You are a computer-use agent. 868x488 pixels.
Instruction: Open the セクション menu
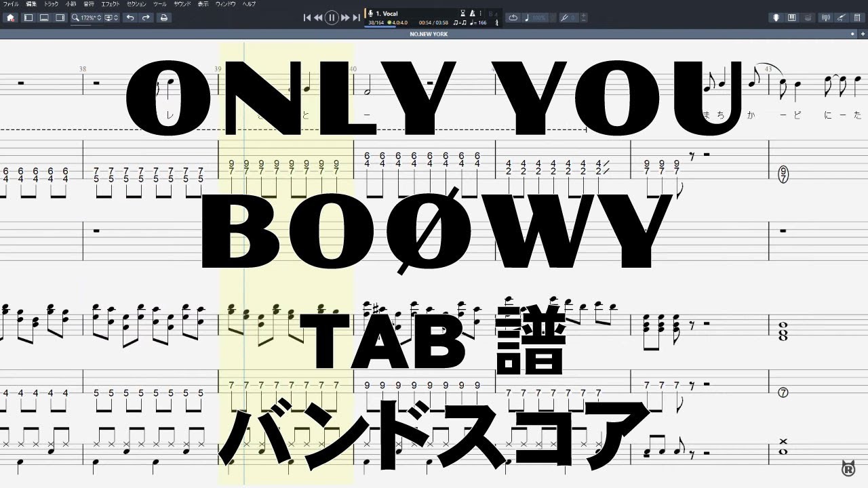click(136, 4)
